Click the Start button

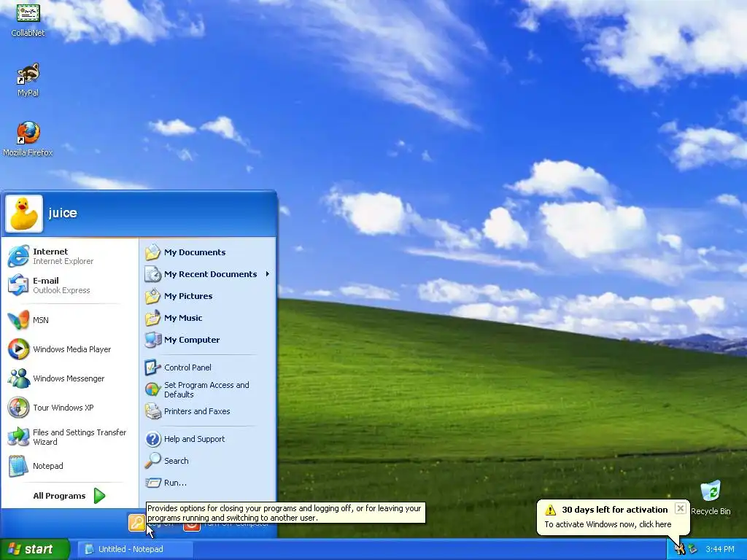click(34, 549)
